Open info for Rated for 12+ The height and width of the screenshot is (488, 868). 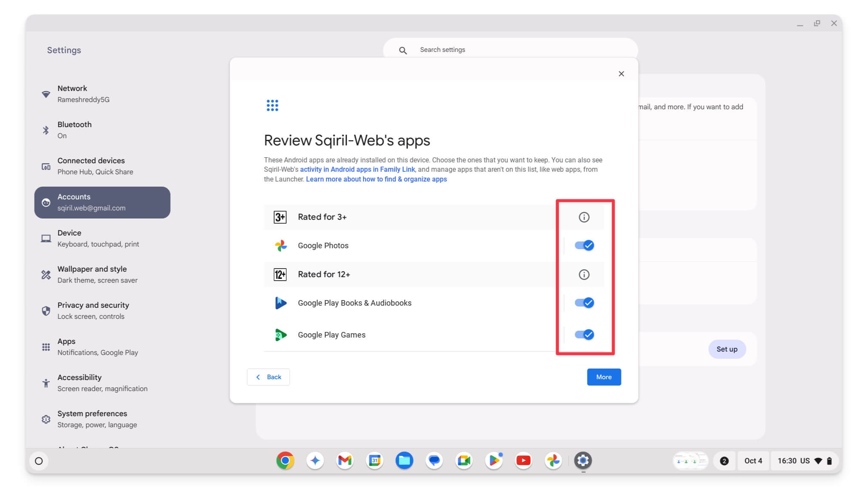point(584,275)
